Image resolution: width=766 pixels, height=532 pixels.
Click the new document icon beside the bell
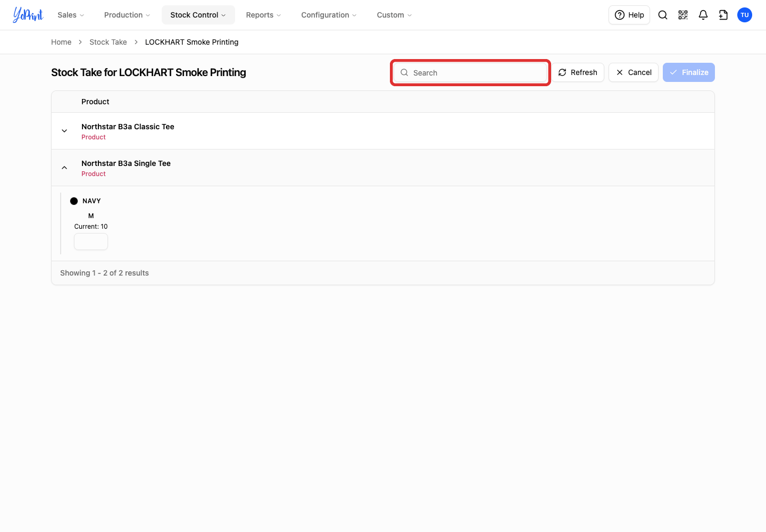point(723,15)
